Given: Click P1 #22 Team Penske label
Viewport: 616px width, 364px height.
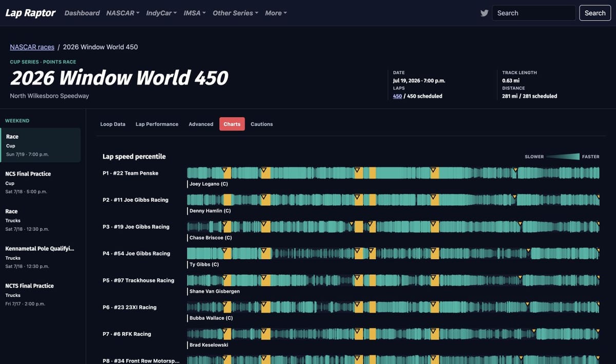Looking at the screenshot, I should coord(130,173).
